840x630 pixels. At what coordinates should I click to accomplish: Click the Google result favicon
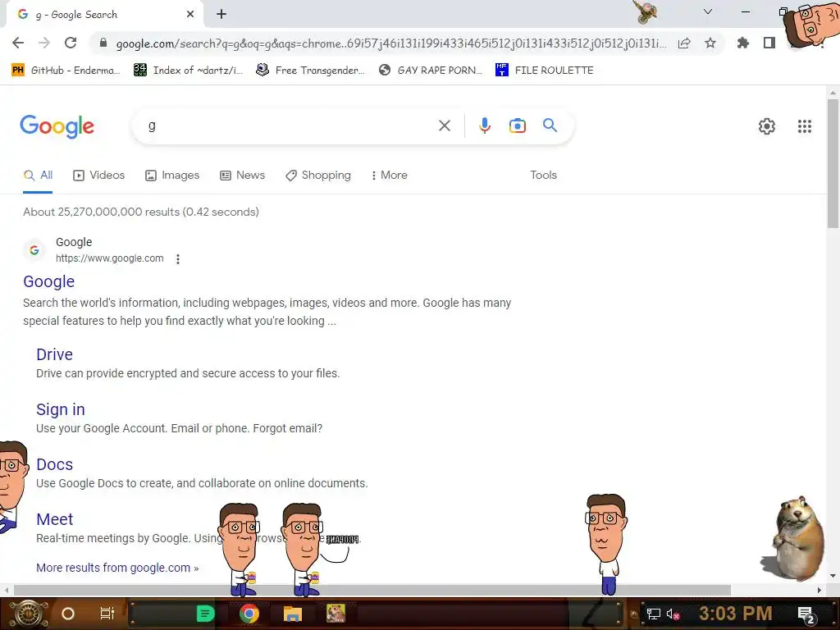pos(34,250)
